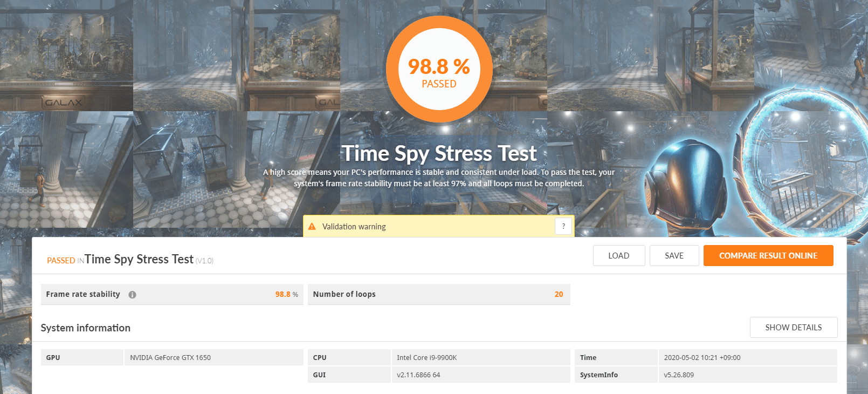Select the Intel Core i9-9900K value
The image size is (868, 394).
pos(427,357)
